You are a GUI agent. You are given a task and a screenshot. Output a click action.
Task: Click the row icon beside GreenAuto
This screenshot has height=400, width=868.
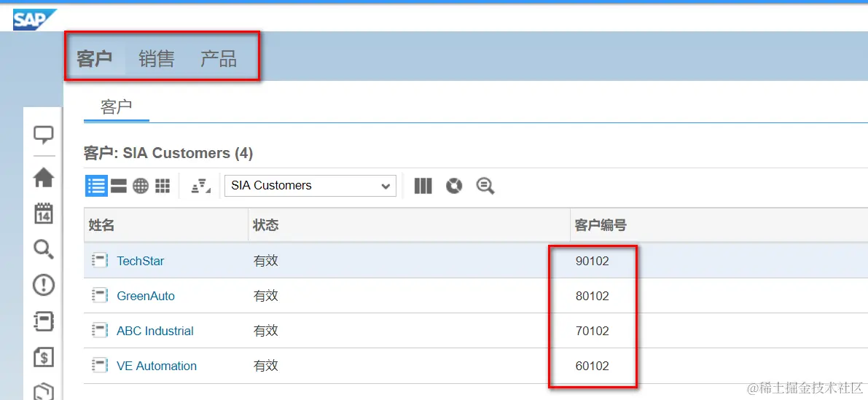pyautogui.click(x=100, y=296)
